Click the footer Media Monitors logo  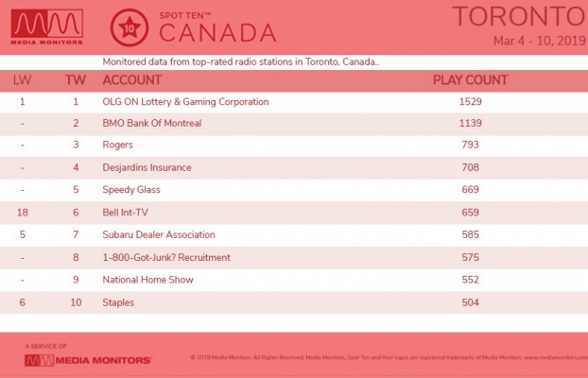point(88,360)
